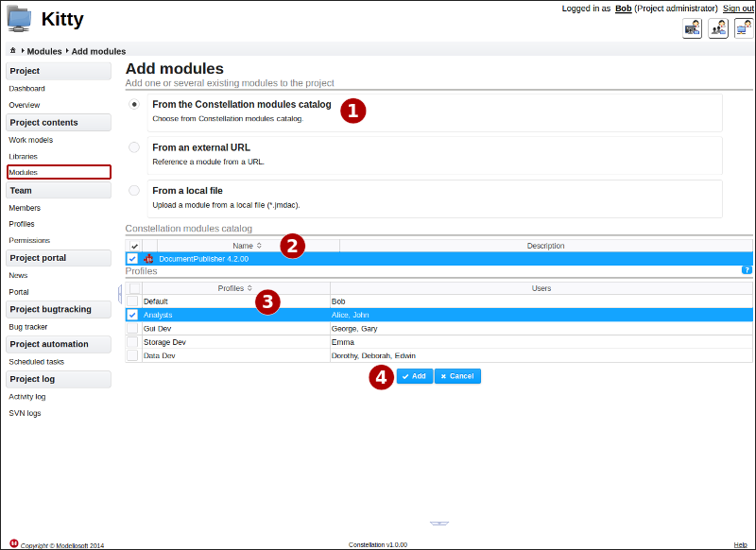Open Libraries in the sidebar
This screenshot has width=756, height=550.
tap(23, 157)
